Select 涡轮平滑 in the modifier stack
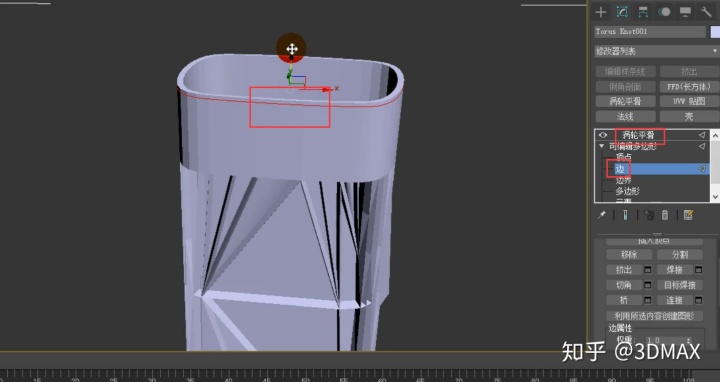Screen dimensions: 720x382 pyautogui.click(x=638, y=135)
